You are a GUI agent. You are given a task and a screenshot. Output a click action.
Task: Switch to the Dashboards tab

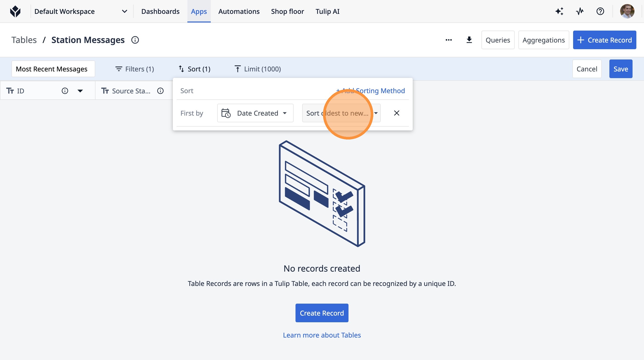(x=160, y=11)
